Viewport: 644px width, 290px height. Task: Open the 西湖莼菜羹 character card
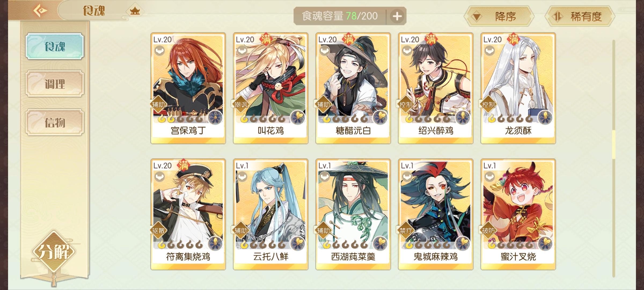pyautogui.click(x=353, y=214)
